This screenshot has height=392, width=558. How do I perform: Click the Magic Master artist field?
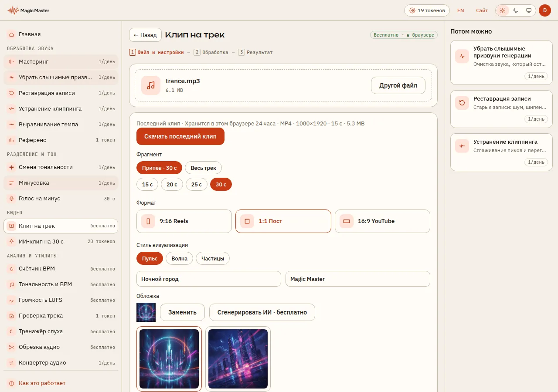(x=358, y=279)
